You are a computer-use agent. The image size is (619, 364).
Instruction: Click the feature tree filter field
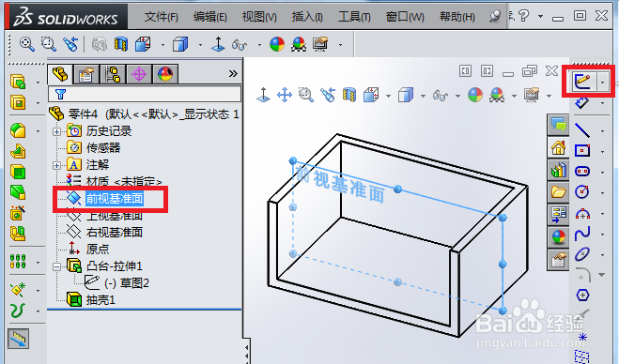145,94
